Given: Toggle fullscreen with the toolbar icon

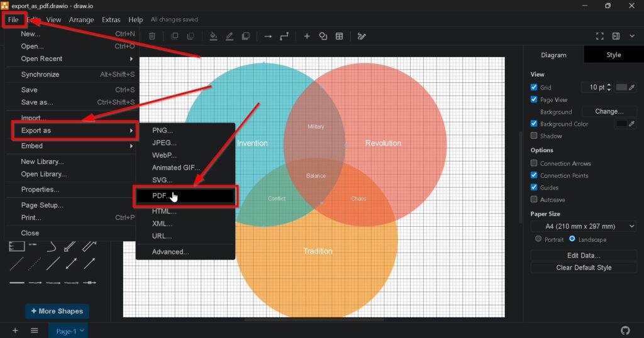Looking at the screenshot, I should coord(599,36).
